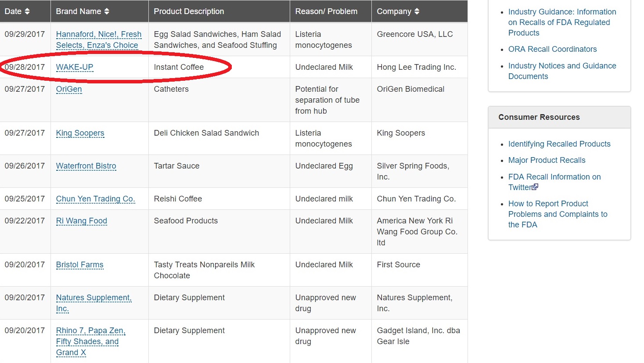Open Rhino 7, Papa Zen recall link
This screenshot has width=644, height=363.
(90, 341)
